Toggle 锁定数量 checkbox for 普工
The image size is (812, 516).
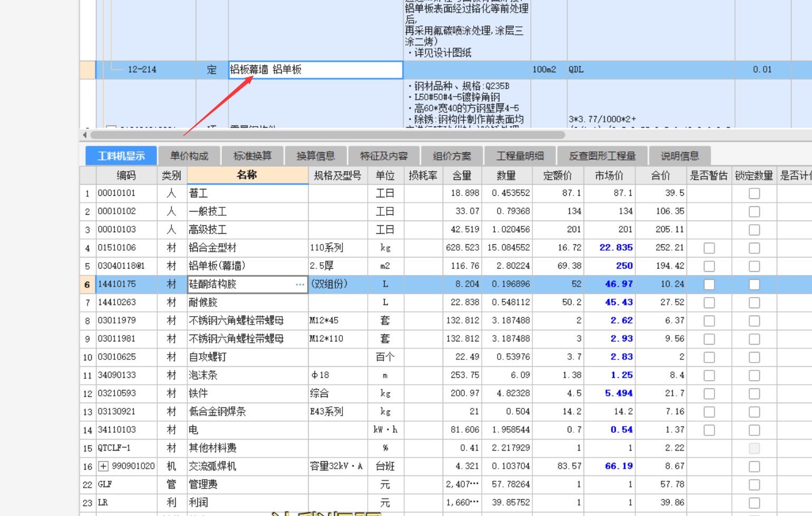click(754, 193)
